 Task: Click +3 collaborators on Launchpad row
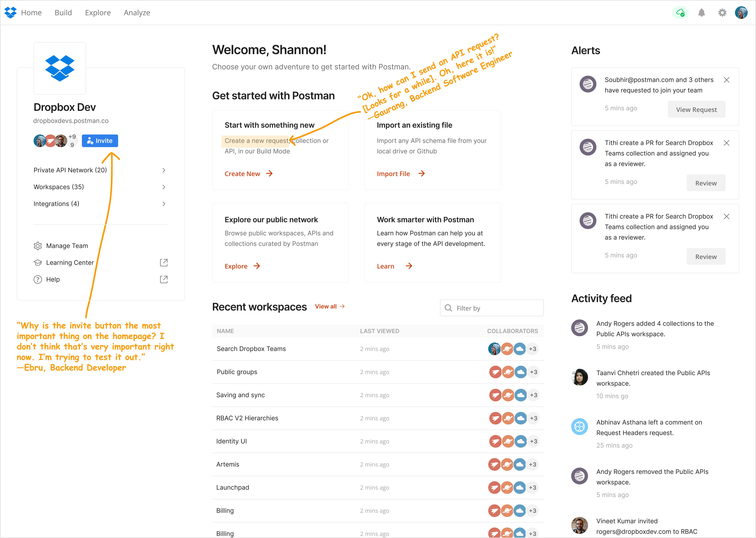pos(533,488)
